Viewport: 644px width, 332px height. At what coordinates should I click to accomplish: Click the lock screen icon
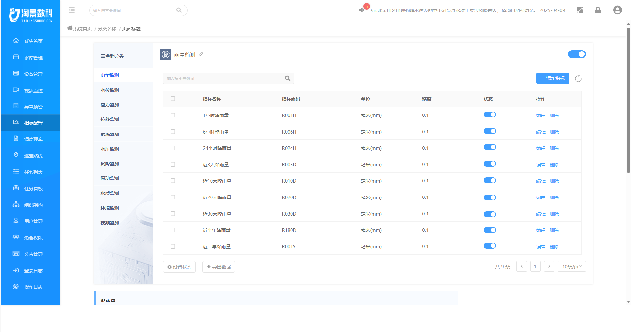598,10
